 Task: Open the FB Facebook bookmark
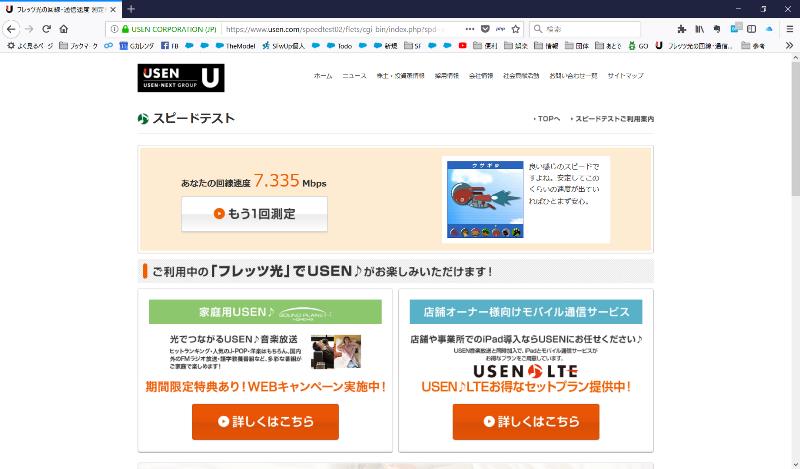(170, 46)
